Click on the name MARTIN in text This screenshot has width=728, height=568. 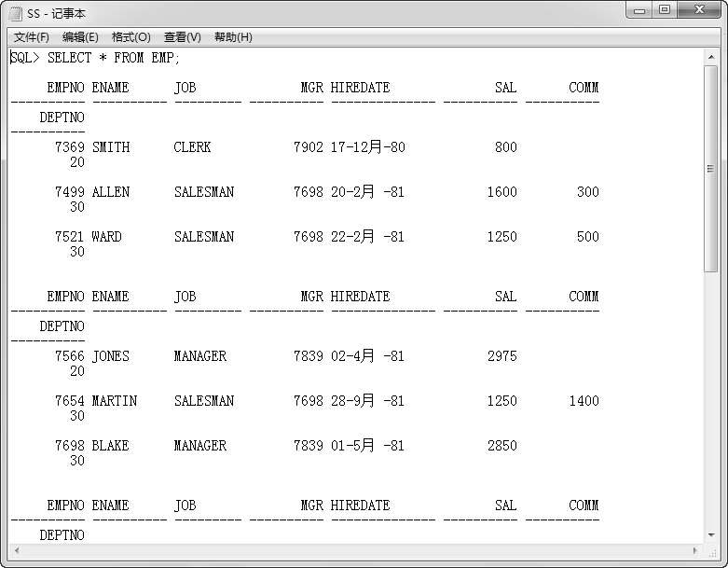[114, 401]
